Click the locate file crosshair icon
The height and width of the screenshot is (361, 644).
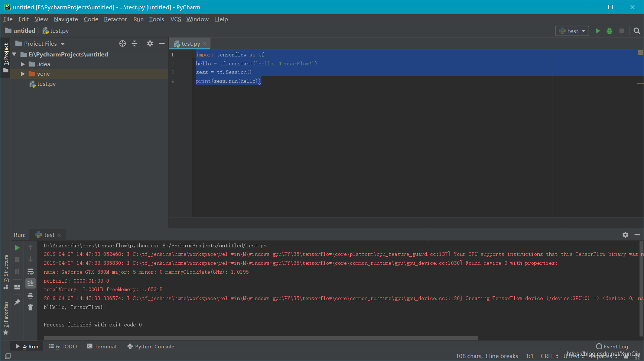[123, 43]
